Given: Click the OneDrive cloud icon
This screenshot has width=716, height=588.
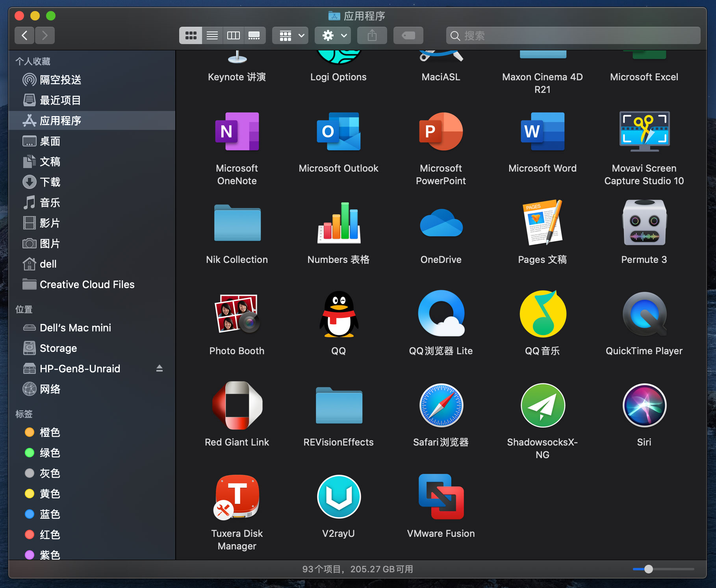Looking at the screenshot, I should click(441, 223).
